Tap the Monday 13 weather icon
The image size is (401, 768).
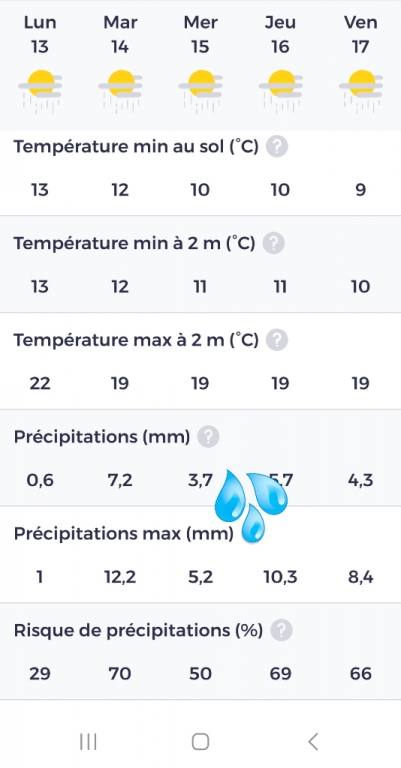click(x=40, y=91)
